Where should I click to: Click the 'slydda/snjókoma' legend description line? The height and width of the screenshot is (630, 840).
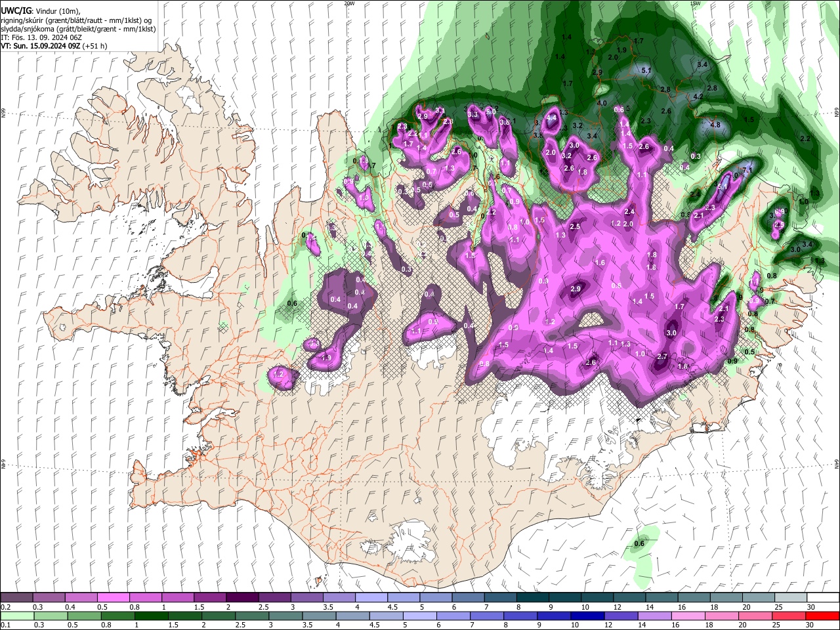(78, 29)
